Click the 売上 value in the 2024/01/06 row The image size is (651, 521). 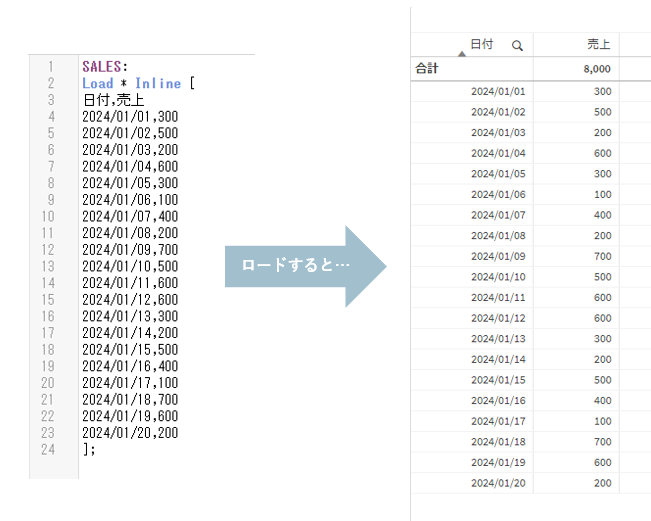coord(601,194)
